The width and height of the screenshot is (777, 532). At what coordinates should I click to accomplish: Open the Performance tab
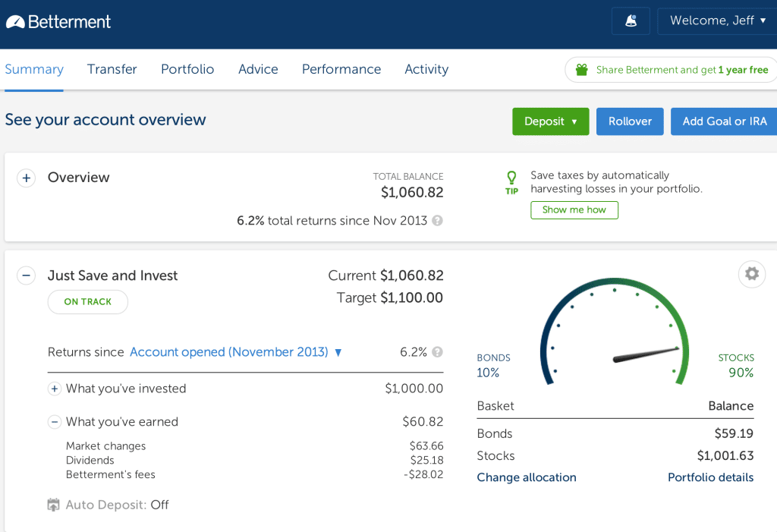[x=341, y=69]
